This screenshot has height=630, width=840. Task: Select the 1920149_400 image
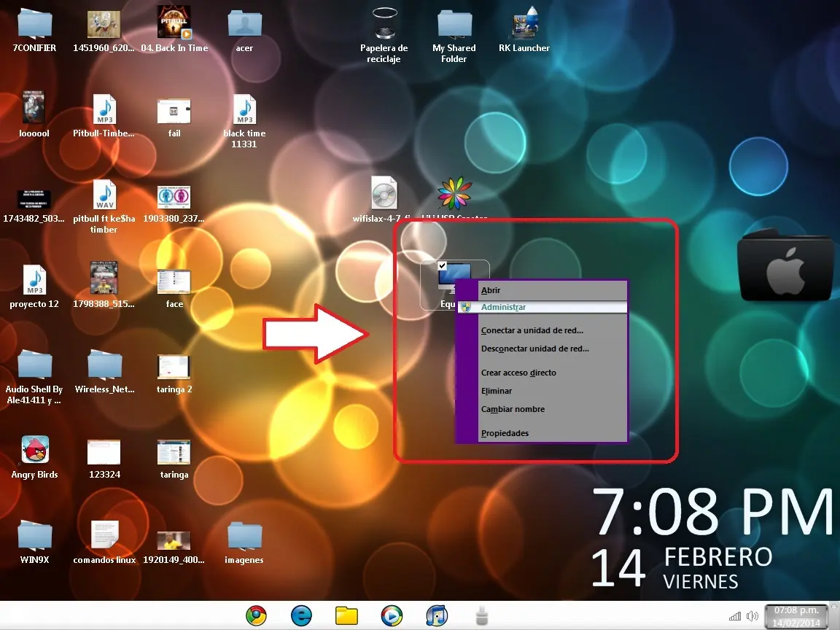[174, 540]
